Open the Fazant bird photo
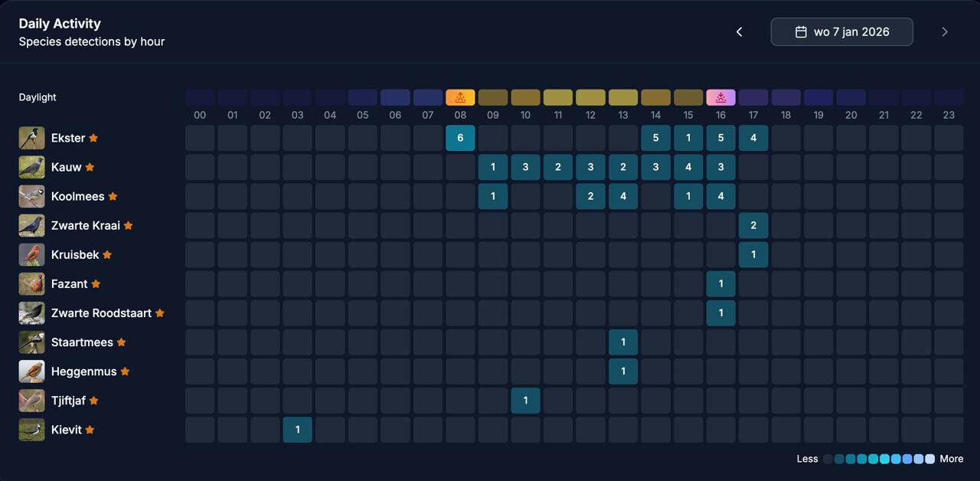This screenshot has height=481, width=980. [31, 284]
